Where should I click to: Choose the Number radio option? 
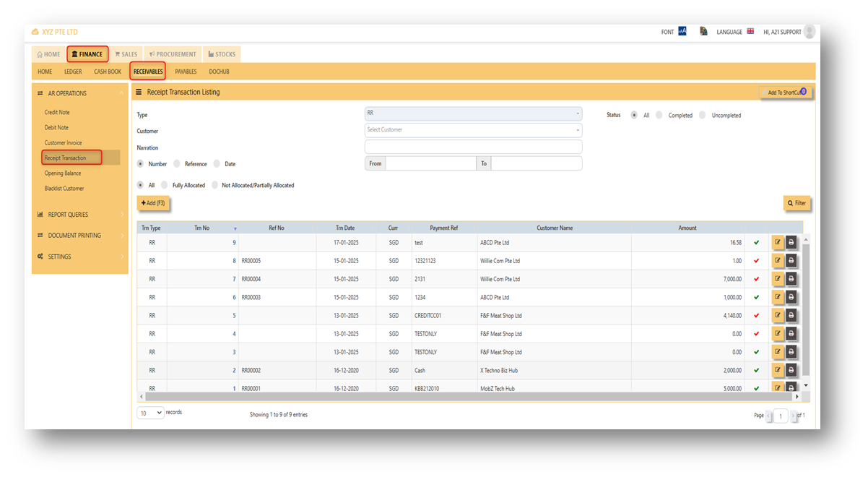pos(140,164)
